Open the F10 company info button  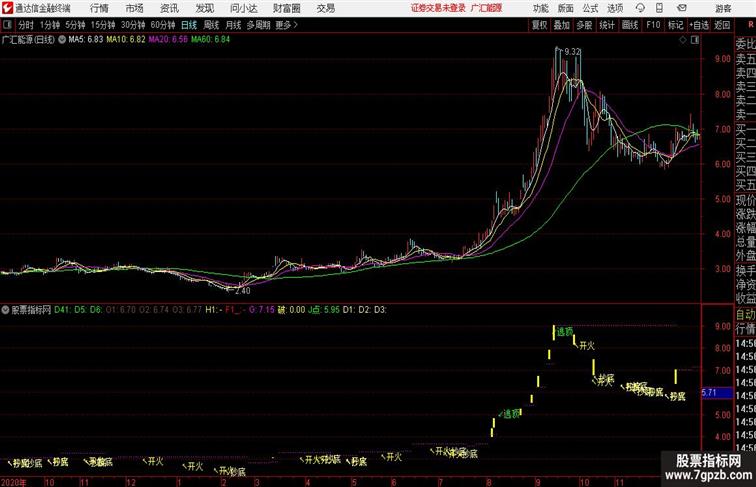(x=653, y=25)
